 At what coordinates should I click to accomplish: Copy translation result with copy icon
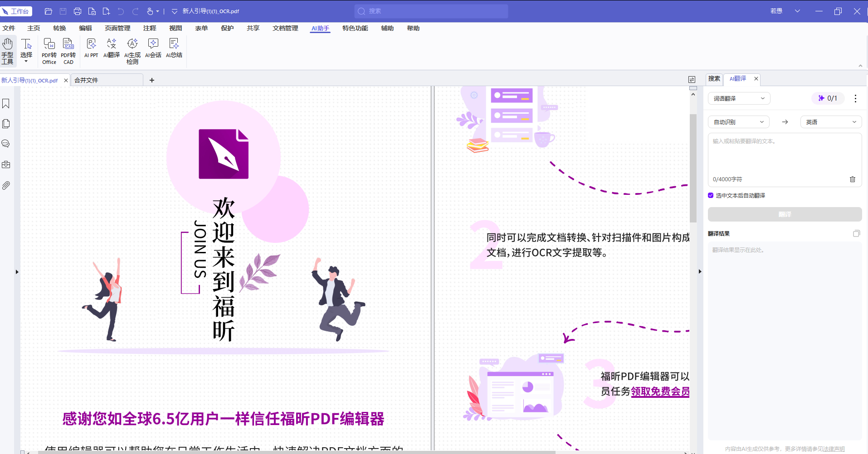tap(856, 233)
